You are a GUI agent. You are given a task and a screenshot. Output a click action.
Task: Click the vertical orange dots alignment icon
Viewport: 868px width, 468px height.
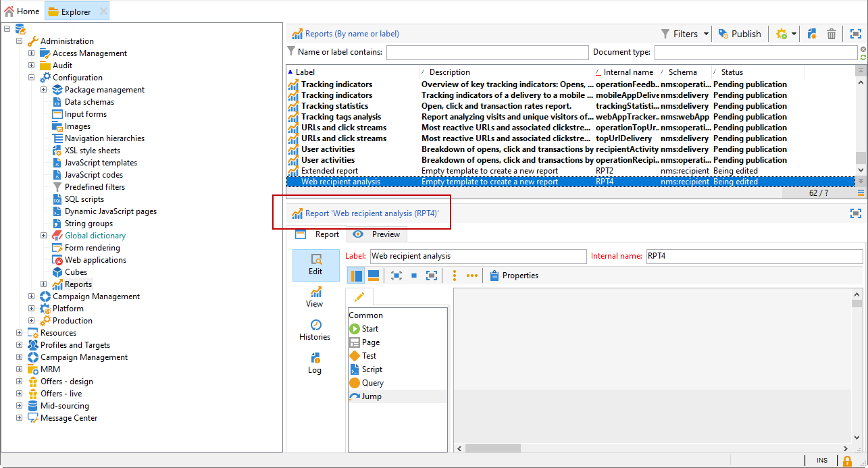[455, 276]
